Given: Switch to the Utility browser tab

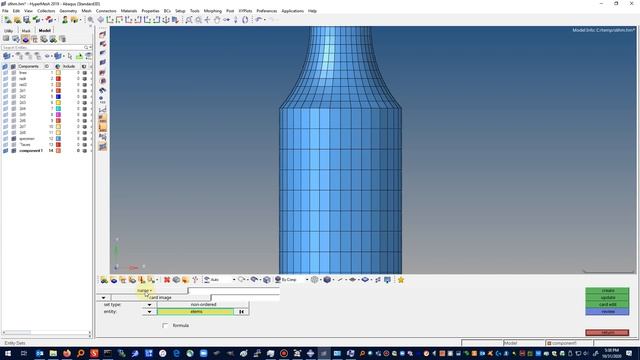Looking at the screenshot, I should [x=9, y=31].
